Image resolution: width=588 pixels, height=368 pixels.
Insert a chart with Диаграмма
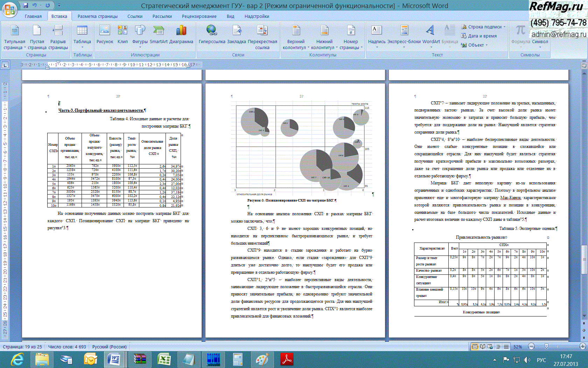coord(181,35)
